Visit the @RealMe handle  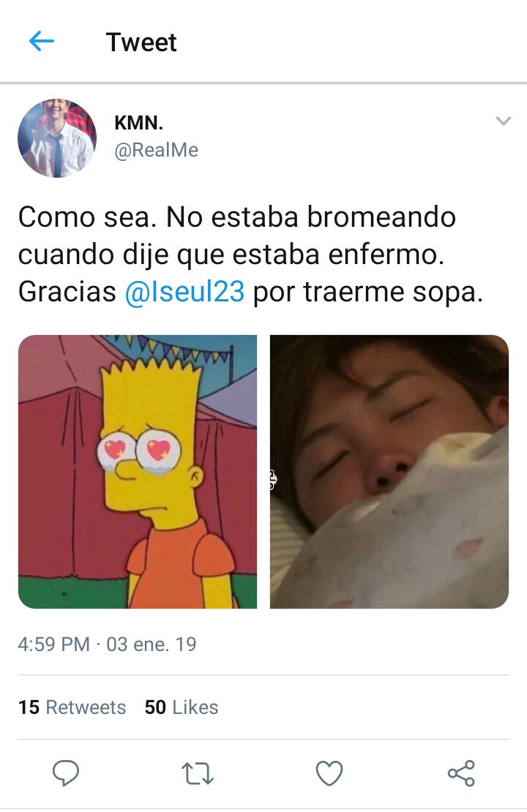pyautogui.click(x=156, y=150)
